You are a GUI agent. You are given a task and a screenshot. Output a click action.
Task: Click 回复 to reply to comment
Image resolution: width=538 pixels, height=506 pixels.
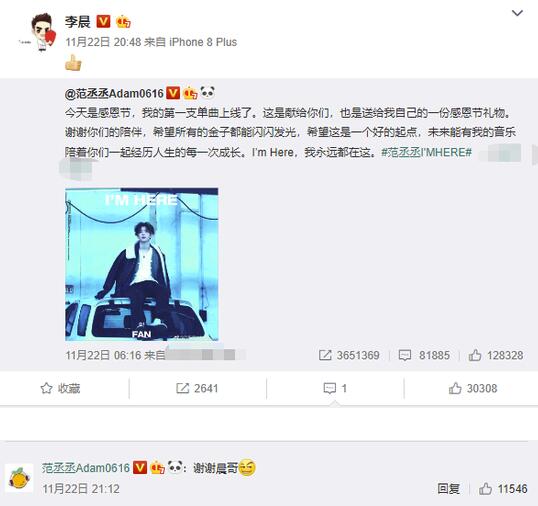448,489
